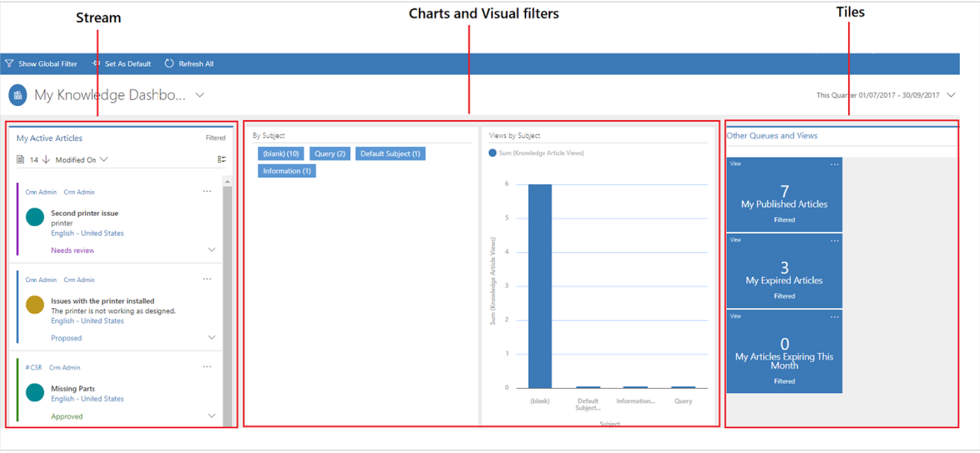Click the tall (blank) bar in chart
This screenshot has width=980, height=453.
point(540,286)
